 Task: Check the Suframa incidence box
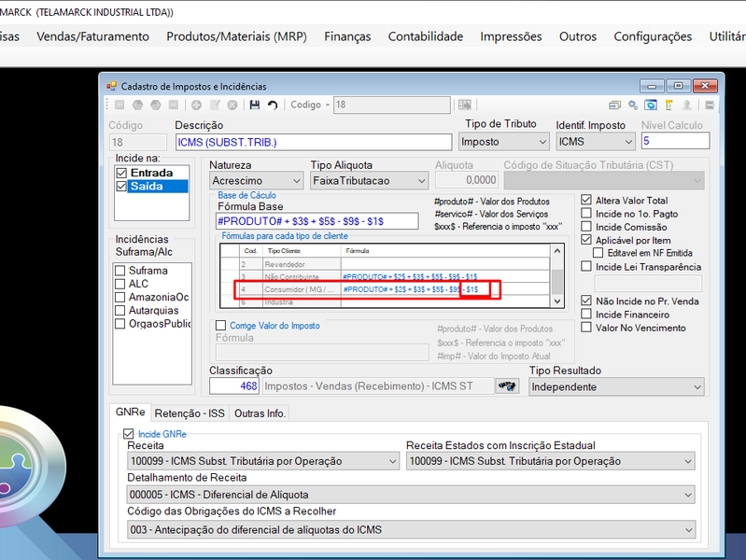tap(120, 271)
